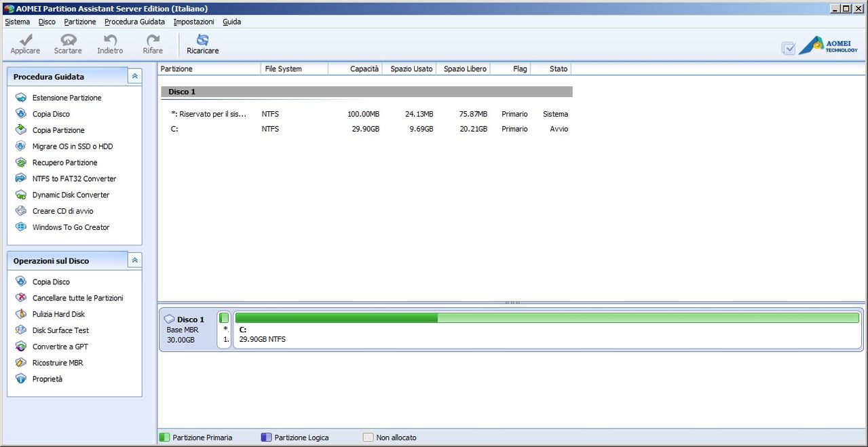868x447 pixels.
Task: Sort by the Partizione column header
Action: 209,69
